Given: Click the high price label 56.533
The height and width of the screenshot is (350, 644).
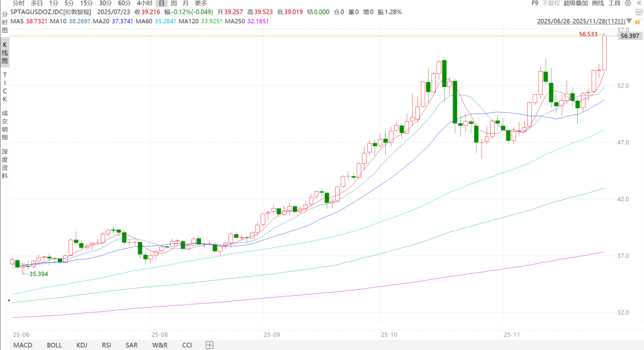Looking at the screenshot, I should [588, 35].
